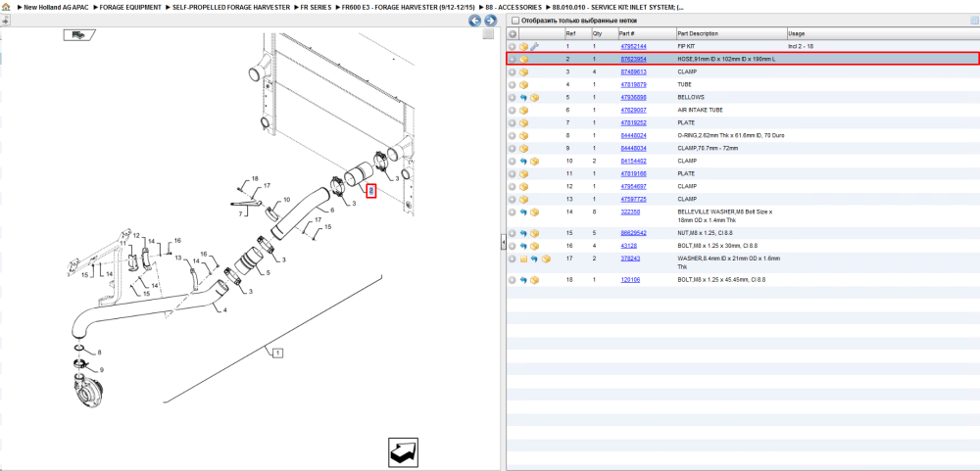Open part number 378243 link
This screenshot has height=471, width=980.
(630, 259)
